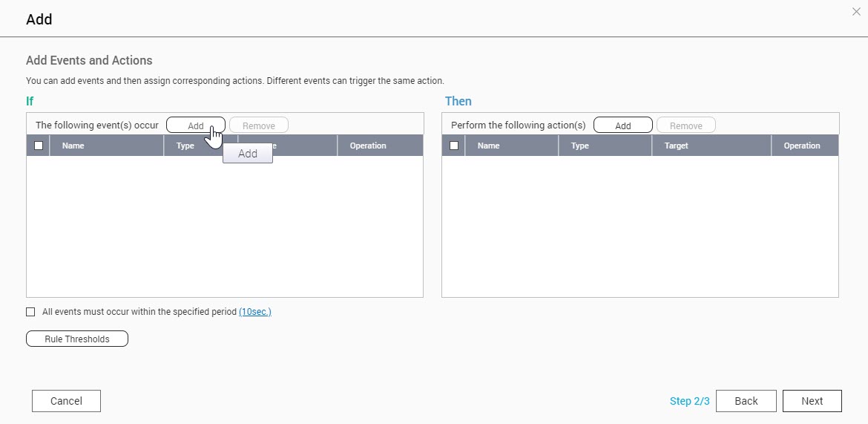Enable 'All events must occur within the specified period'
Image resolution: width=868 pixels, height=424 pixels.
(30, 312)
